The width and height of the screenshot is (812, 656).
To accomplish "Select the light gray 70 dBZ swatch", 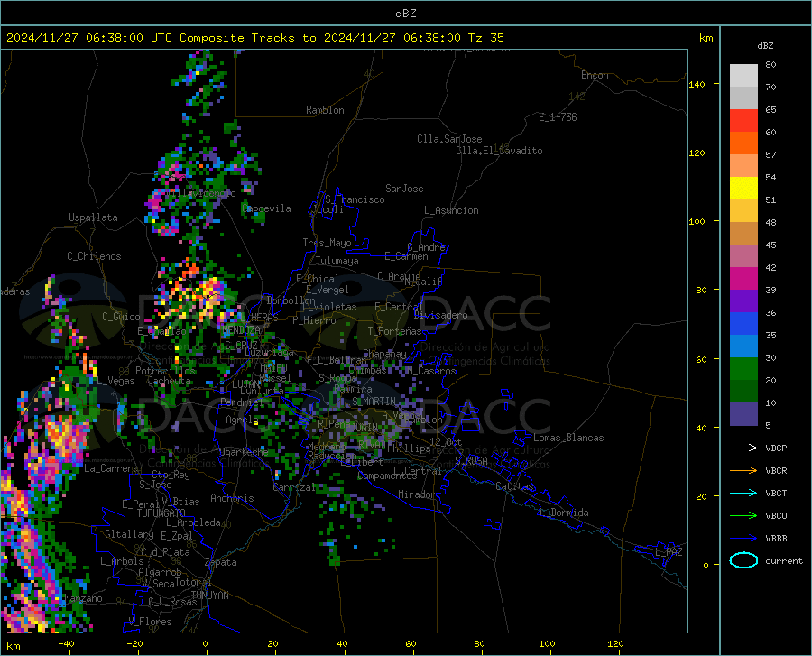I will (743, 76).
